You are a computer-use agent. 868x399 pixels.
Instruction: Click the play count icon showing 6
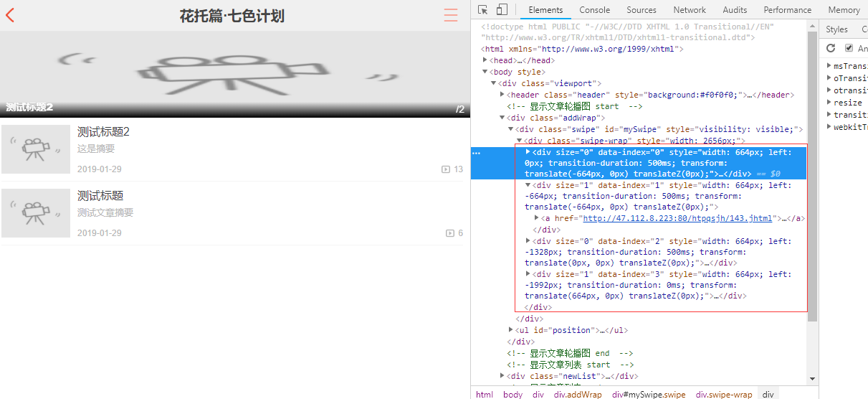click(450, 233)
